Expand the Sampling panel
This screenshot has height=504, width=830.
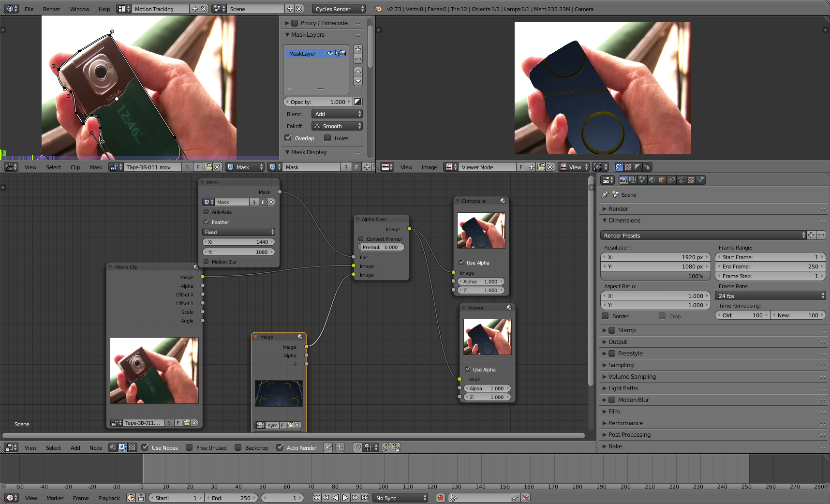point(621,365)
